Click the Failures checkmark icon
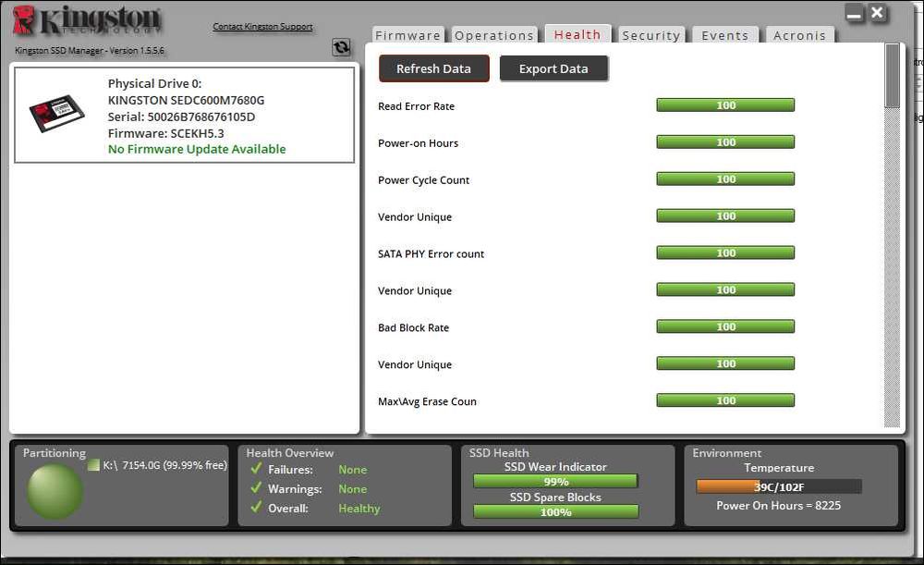924x565 pixels. tap(256, 469)
